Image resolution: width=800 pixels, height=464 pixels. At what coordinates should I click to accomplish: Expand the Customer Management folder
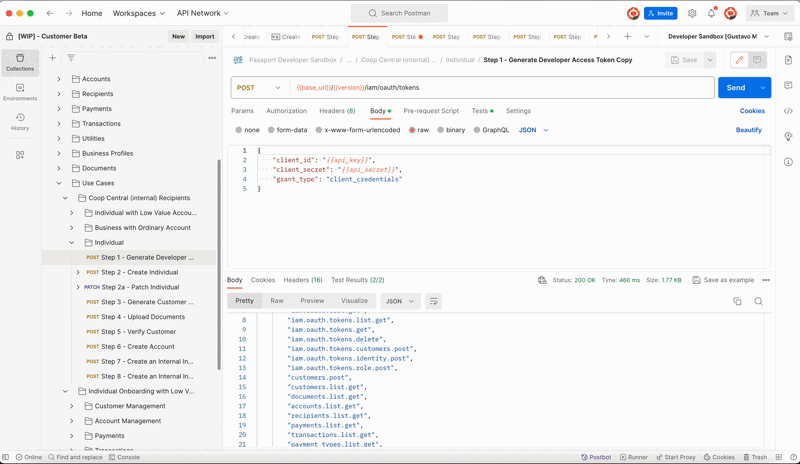tap(71, 406)
